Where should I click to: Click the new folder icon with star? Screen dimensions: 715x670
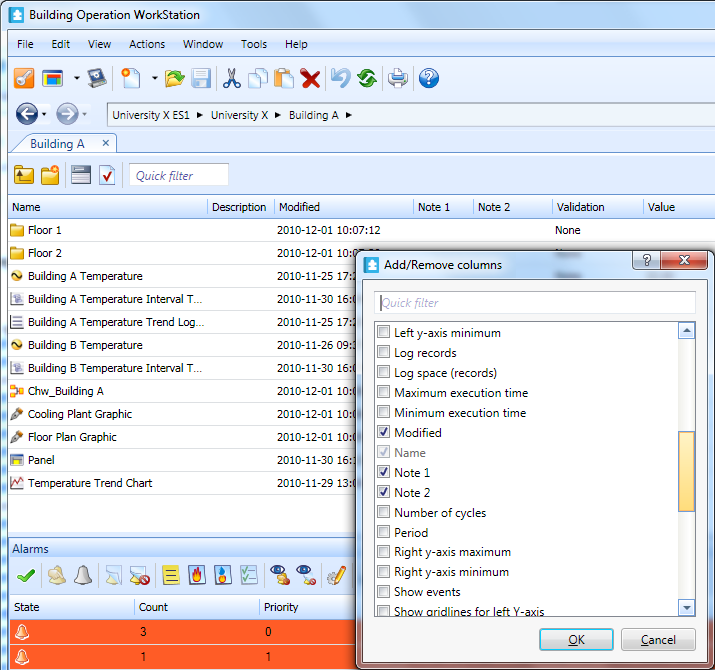[x=50, y=175]
